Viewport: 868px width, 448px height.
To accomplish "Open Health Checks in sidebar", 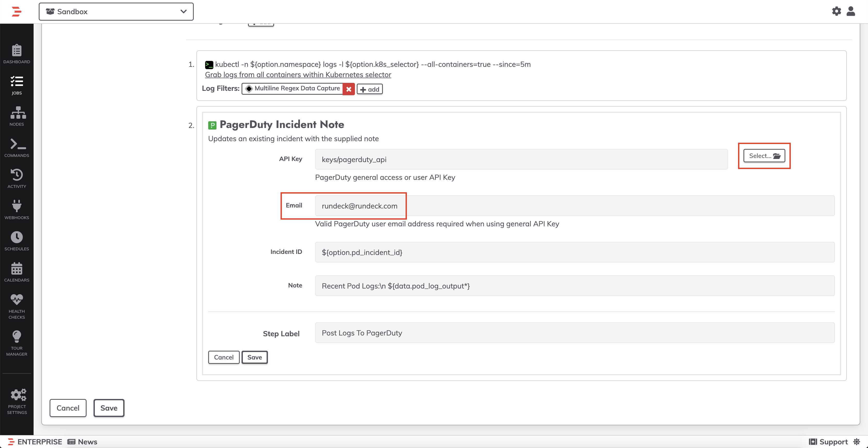I will (x=17, y=307).
